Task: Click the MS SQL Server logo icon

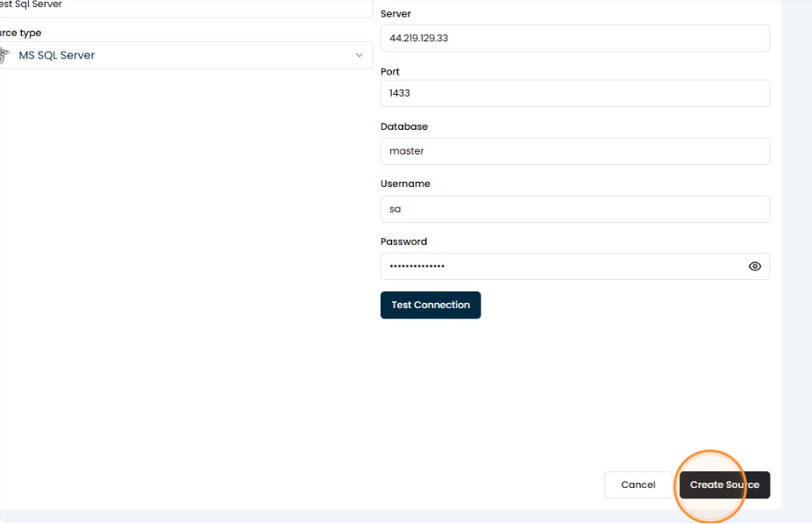Action: (x=4, y=55)
